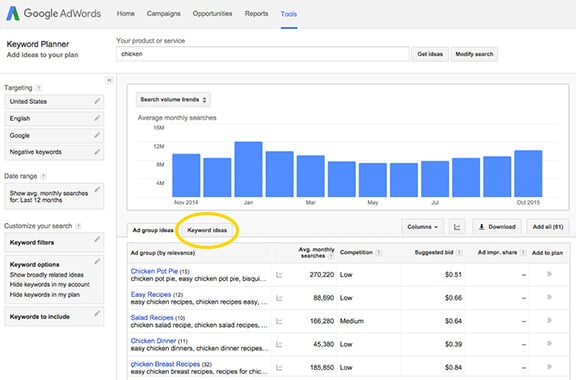The height and width of the screenshot is (380, 576).
Task: Open Competition column help icon
Action: [x=379, y=252]
